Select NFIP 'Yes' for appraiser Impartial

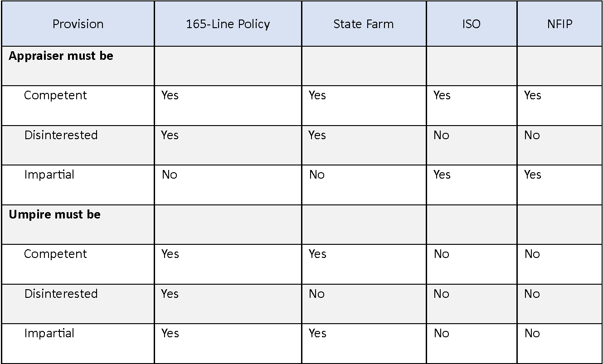coord(532,175)
